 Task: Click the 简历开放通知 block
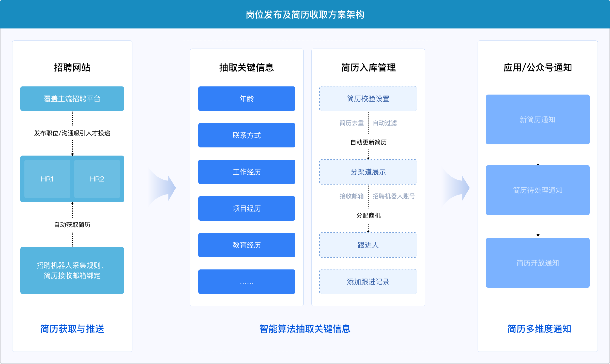(538, 263)
